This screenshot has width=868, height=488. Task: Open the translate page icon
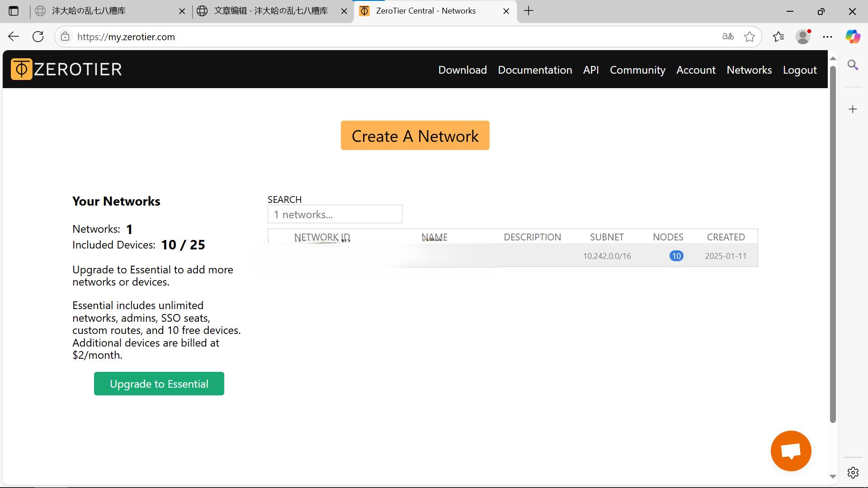coord(728,37)
